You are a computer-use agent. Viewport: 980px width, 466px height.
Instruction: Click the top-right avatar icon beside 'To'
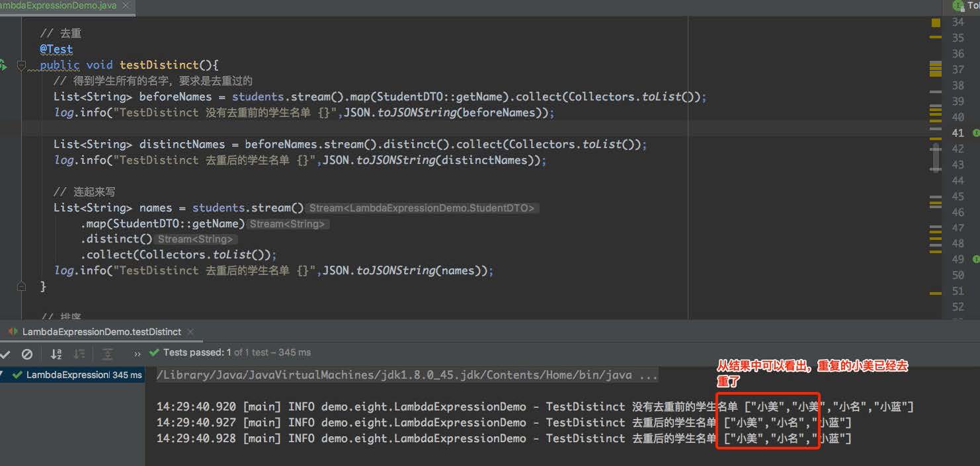pyautogui.click(x=958, y=5)
